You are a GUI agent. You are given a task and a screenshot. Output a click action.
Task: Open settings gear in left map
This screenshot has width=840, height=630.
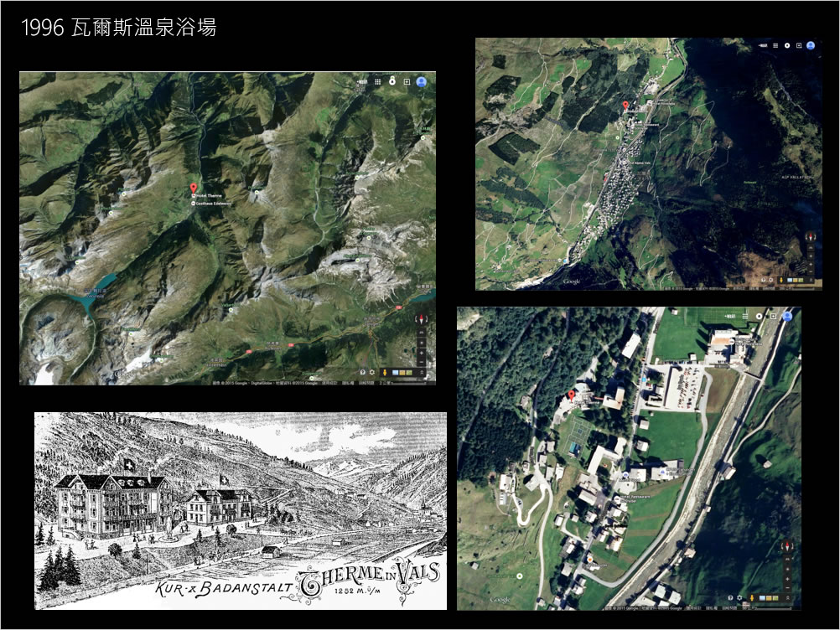coord(371,372)
